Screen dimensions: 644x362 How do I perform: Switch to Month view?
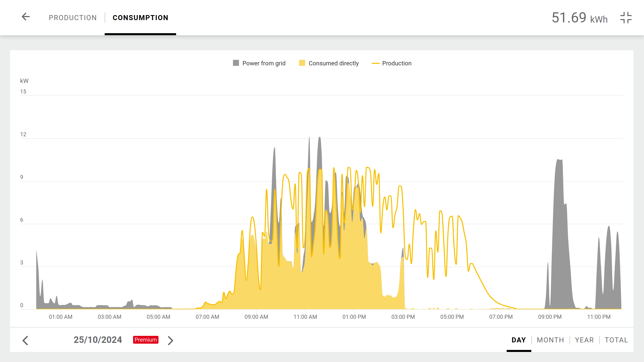[x=550, y=340]
